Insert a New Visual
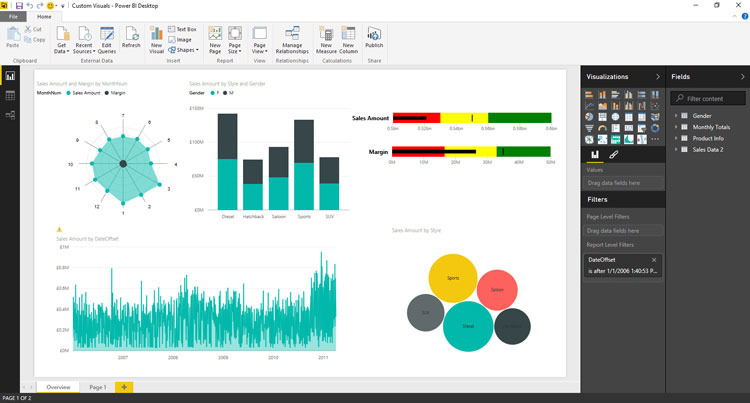The height and width of the screenshot is (403, 750). (156, 40)
